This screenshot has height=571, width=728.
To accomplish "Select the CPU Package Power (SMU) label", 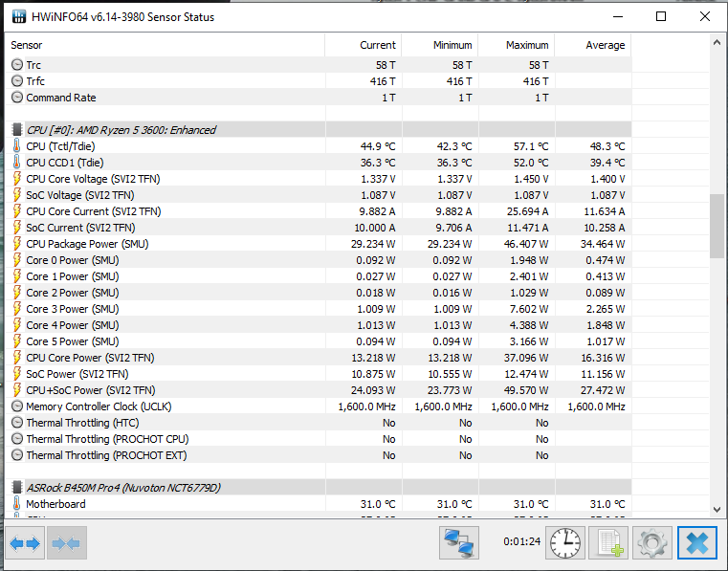I will pos(87,244).
